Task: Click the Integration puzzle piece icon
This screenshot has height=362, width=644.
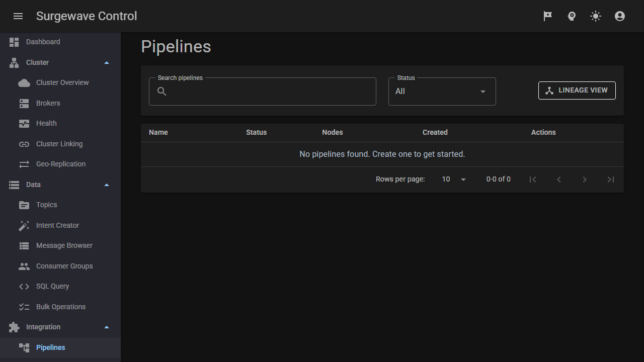Action: tap(14, 327)
